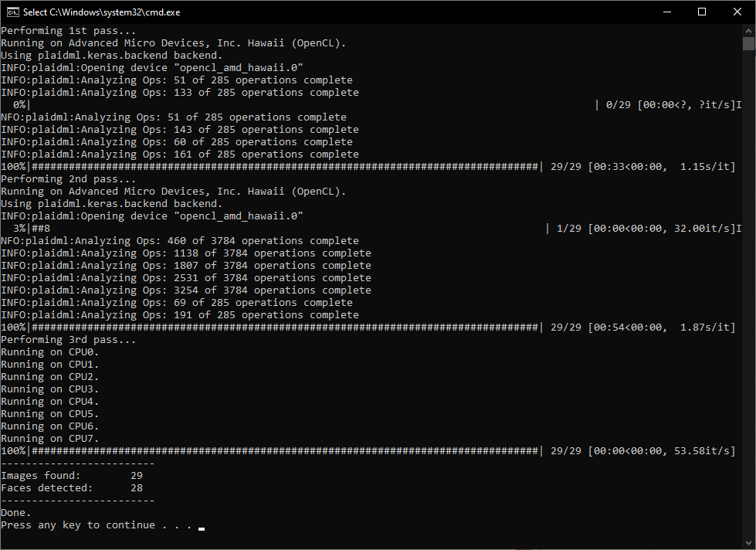Click the 'Opening device opencl_amd_hawaii.0' log line
Viewport: 756px width, 550px height.
[x=151, y=67]
